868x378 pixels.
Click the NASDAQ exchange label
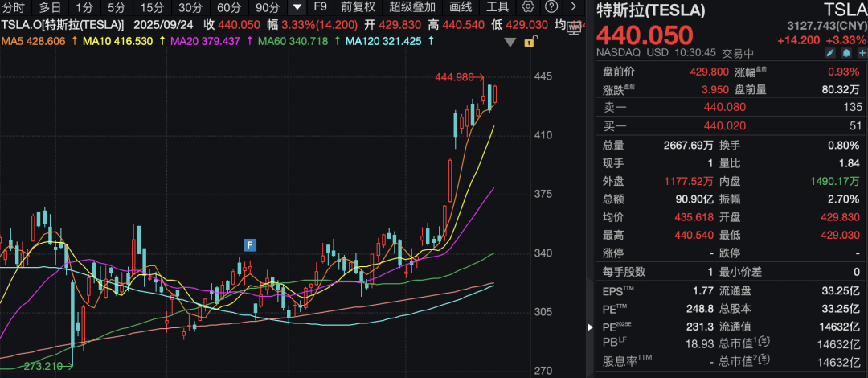pos(618,54)
